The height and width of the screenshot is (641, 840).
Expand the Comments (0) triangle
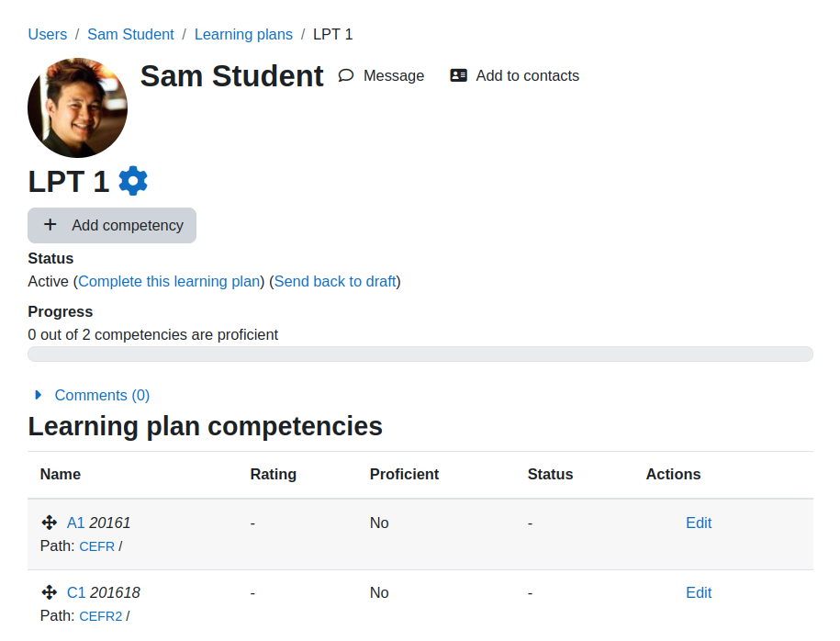[38, 395]
